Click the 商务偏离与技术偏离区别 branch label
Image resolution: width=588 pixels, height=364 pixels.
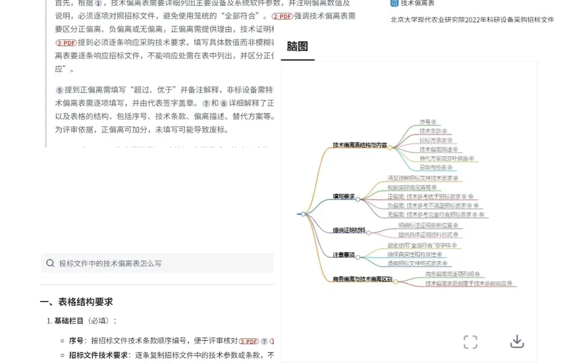point(363,279)
